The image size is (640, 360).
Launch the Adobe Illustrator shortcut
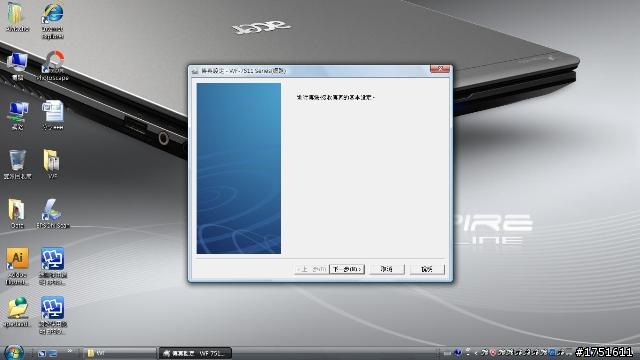click(17, 266)
